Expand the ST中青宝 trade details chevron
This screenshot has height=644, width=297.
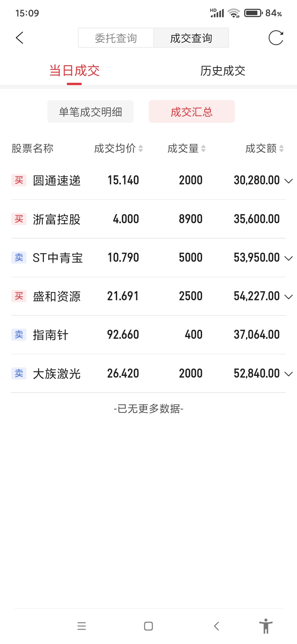(288, 258)
